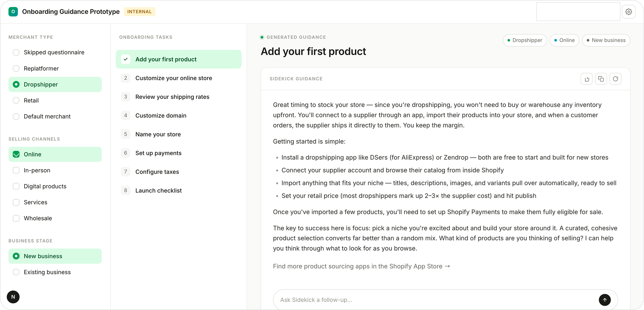Viewport: 644px width, 310px height.
Task: Click the Onboarding Guidance Prototype title
Action: (x=71, y=12)
